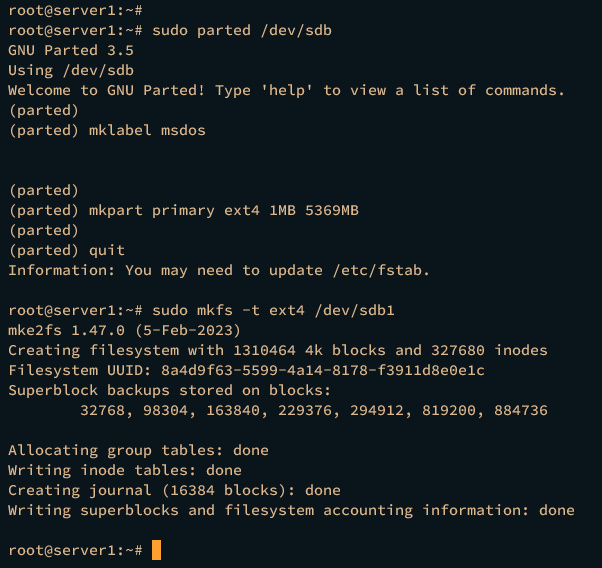Click the 'Using /dev/sdb' output line
The image size is (602, 568).
click(70, 70)
